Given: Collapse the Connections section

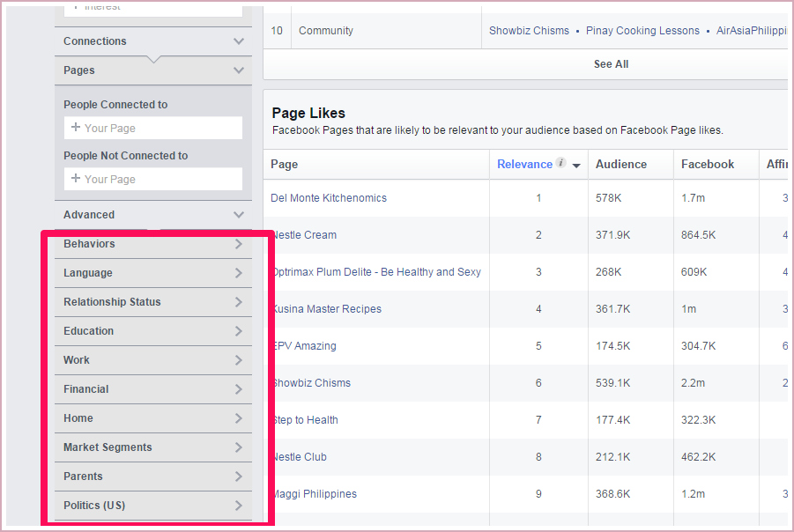Looking at the screenshot, I should [238, 41].
